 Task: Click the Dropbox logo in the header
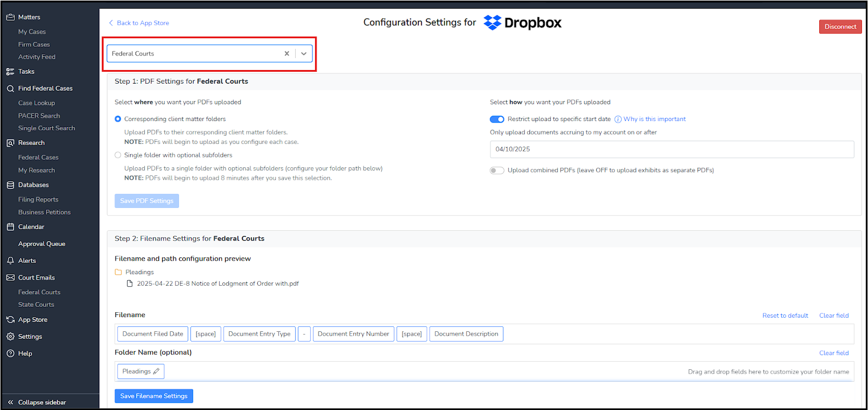pos(522,23)
